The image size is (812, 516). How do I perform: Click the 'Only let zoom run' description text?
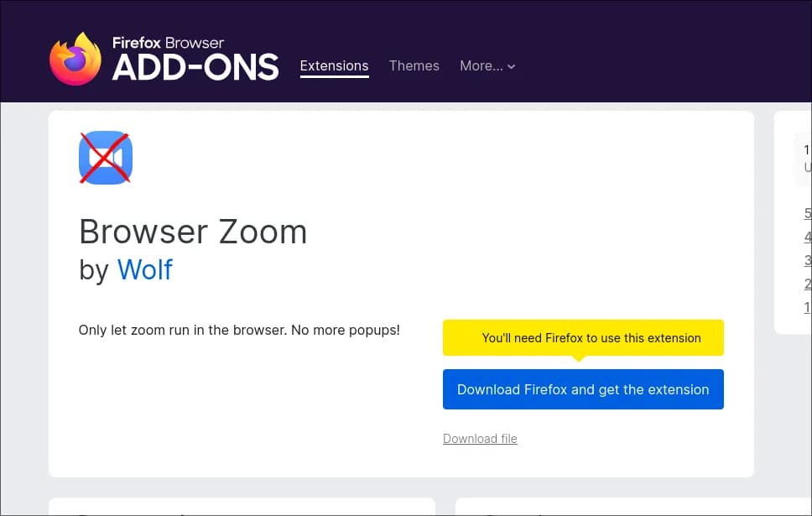[x=239, y=330]
